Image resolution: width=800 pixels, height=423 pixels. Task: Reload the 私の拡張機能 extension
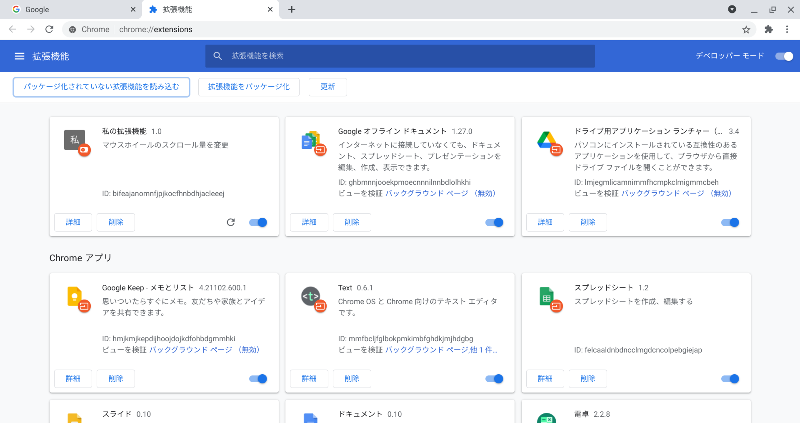tap(231, 222)
